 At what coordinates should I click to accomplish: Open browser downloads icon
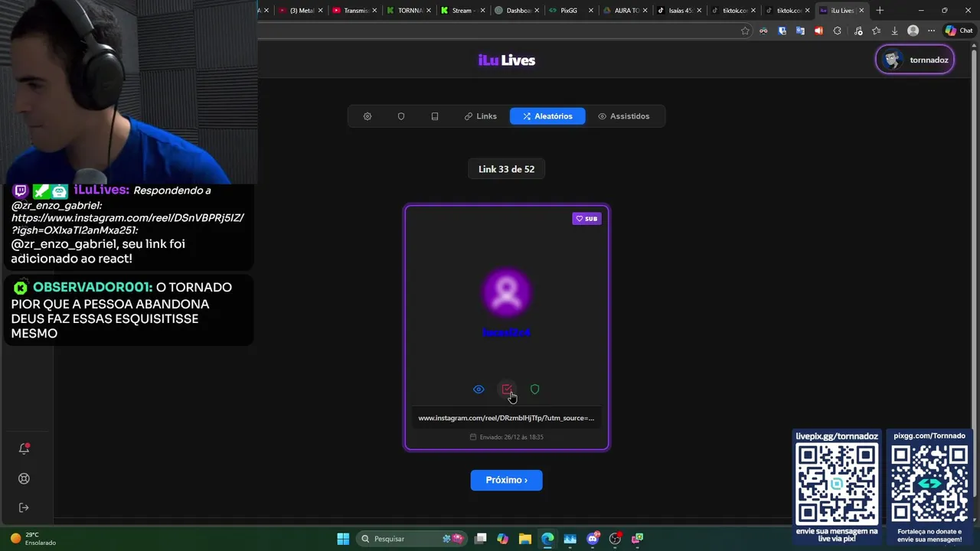[894, 31]
